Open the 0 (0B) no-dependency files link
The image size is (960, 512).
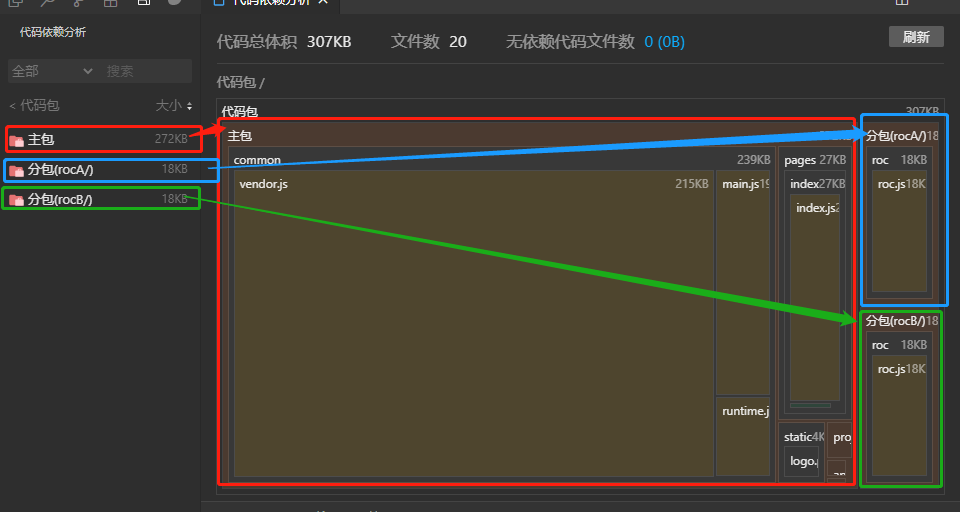tap(664, 42)
